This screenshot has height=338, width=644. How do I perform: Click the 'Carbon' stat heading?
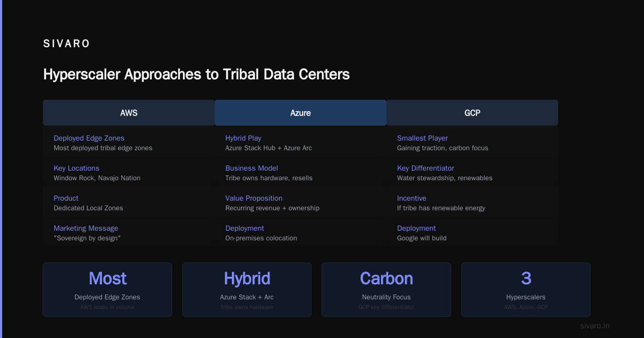pos(386,278)
